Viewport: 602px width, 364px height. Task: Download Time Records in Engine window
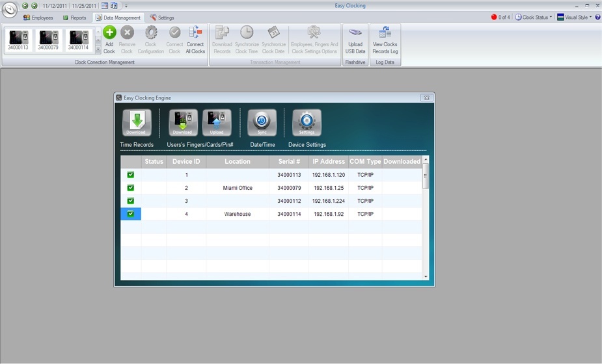136,123
